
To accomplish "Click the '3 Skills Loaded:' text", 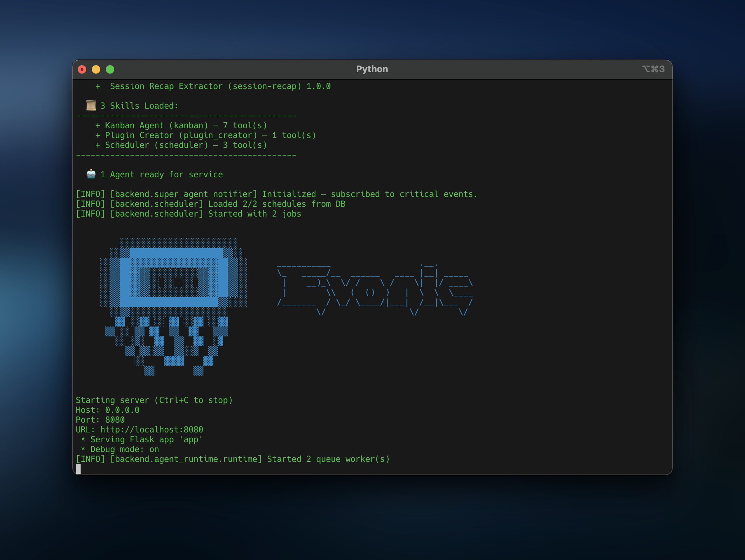I will pos(139,106).
